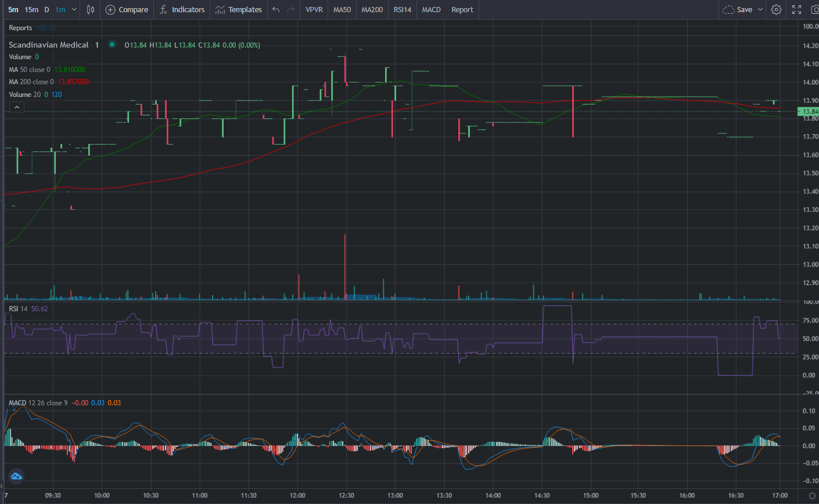Open the candlestick chart style selector
The image size is (819, 504).
90,9
